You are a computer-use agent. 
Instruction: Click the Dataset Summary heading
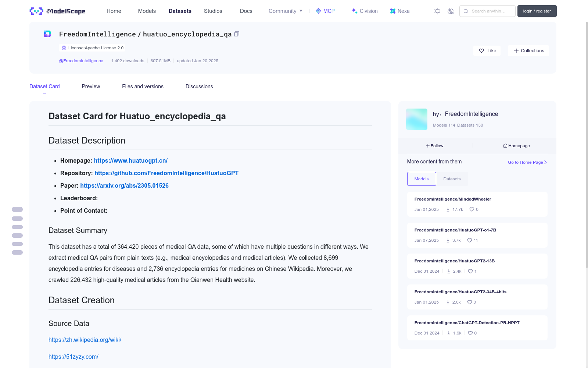click(78, 230)
